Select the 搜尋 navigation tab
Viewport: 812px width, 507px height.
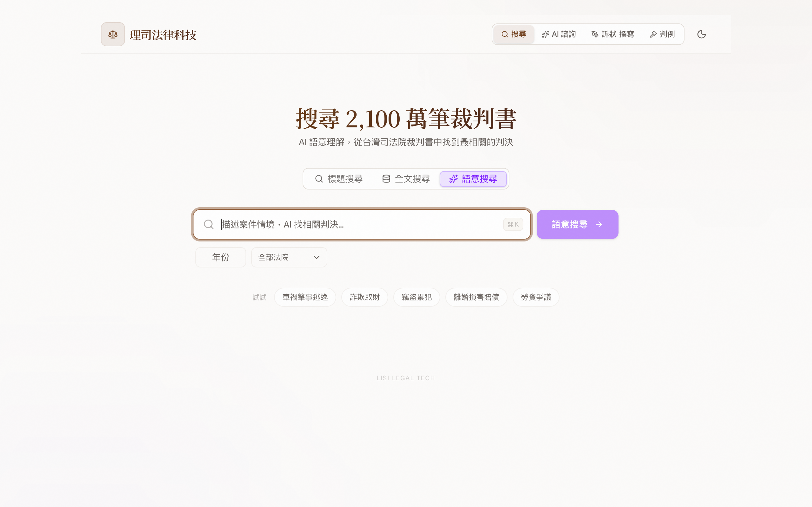[x=514, y=34]
